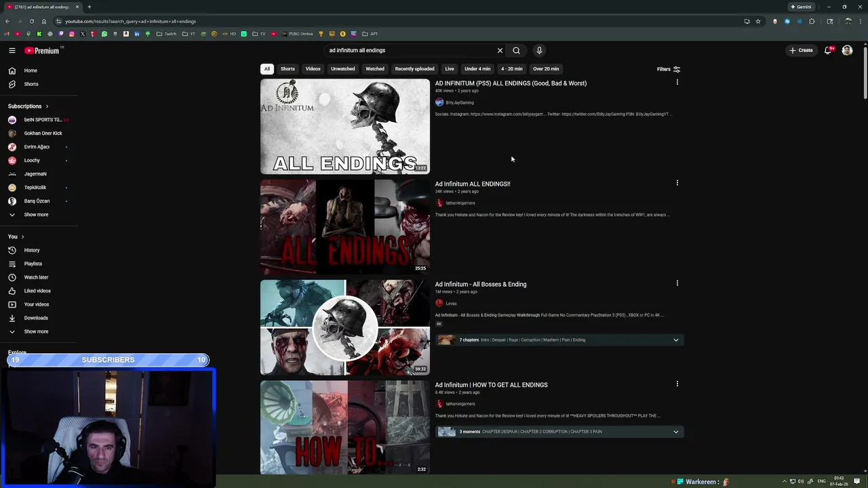
Task: Visit the Levas channel
Action: click(x=451, y=304)
